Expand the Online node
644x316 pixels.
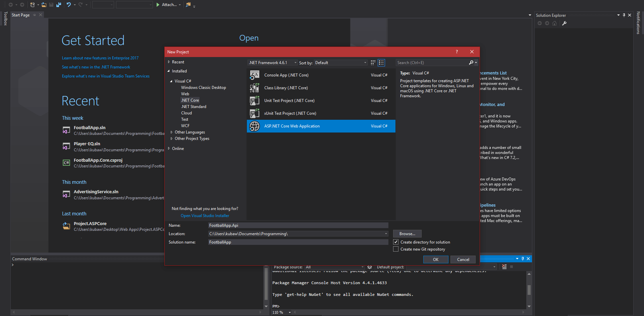pyautogui.click(x=169, y=148)
